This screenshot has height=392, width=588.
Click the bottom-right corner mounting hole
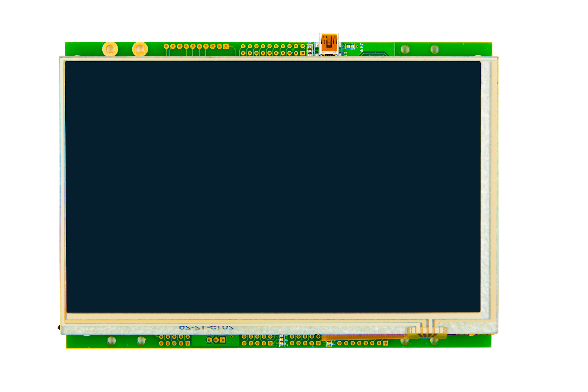(x=434, y=341)
